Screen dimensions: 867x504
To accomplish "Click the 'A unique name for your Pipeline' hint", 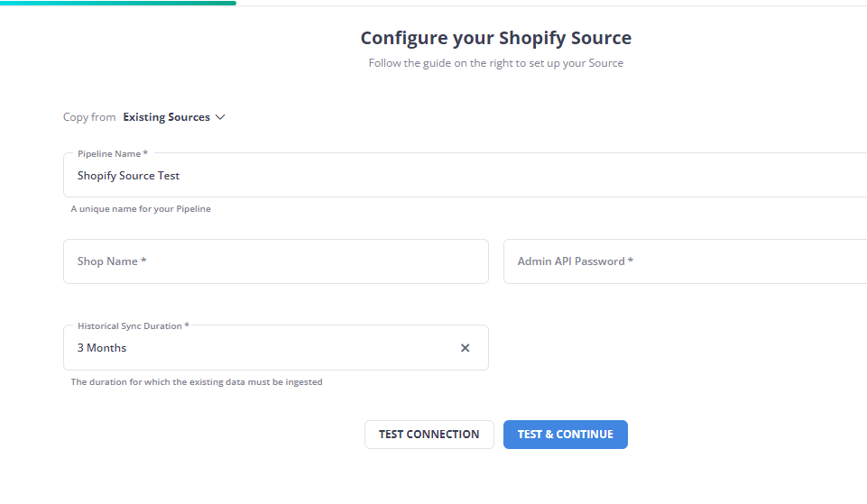I will (141, 209).
